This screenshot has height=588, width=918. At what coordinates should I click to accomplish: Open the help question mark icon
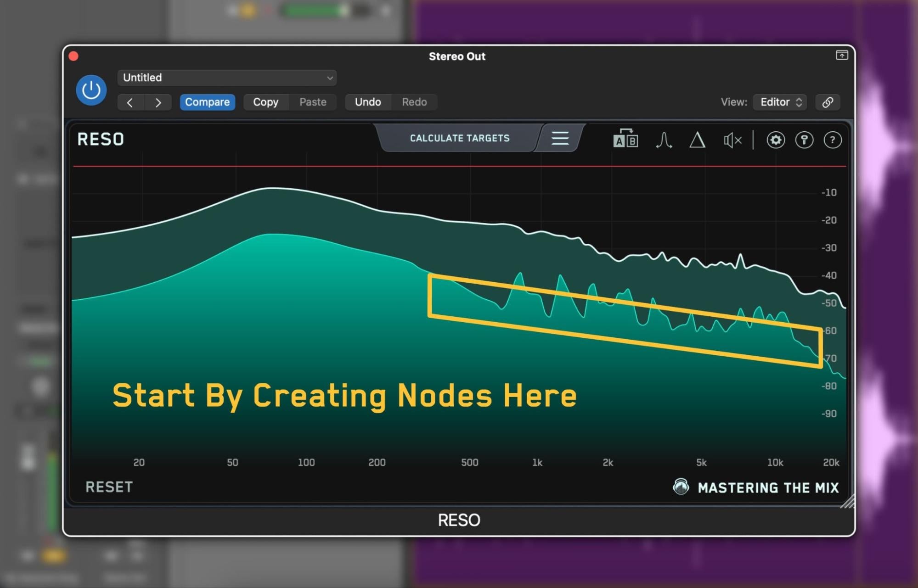pyautogui.click(x=832, y=140)
